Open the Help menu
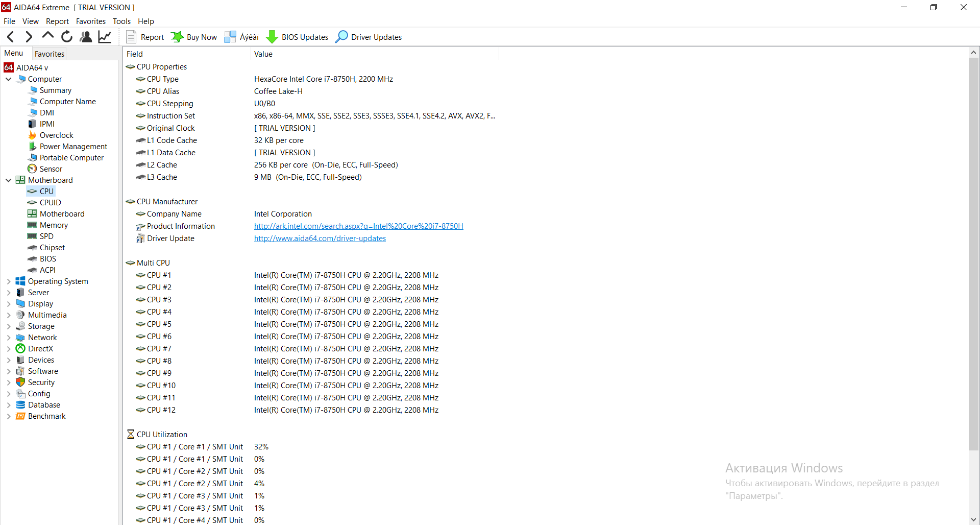The height and width of the screenshot is (525, 980). click(145, 21)
